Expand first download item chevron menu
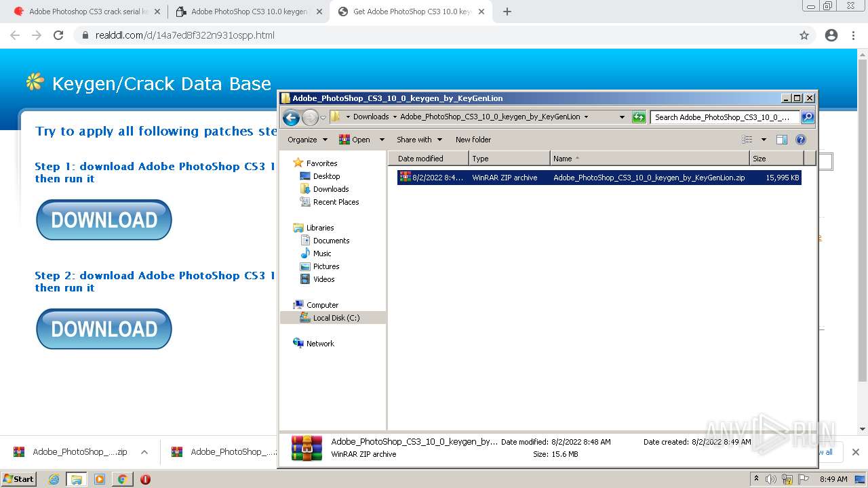This screenshot has width=868, height=488. [x=144, y=452]
